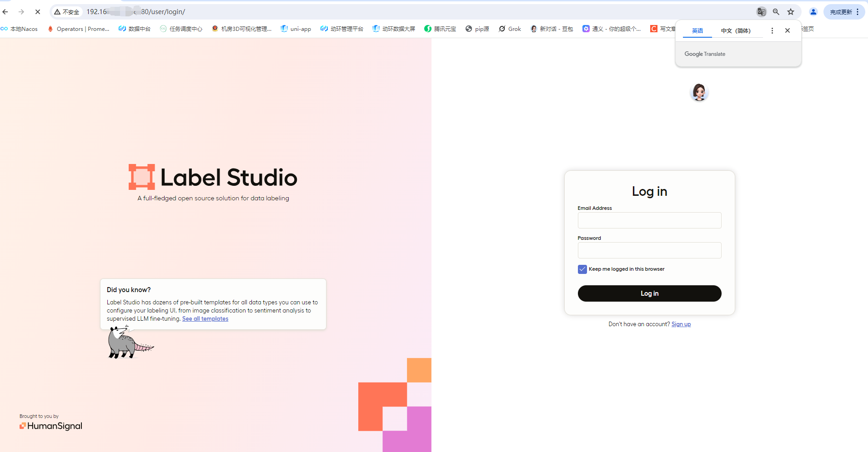
Task: Open the 通义 bookmark
Action: click(x=612, y=29)
